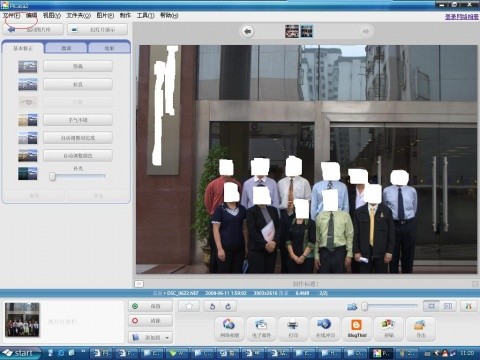Open the 制作 menu
480x360 pixels.
[125, 15]
